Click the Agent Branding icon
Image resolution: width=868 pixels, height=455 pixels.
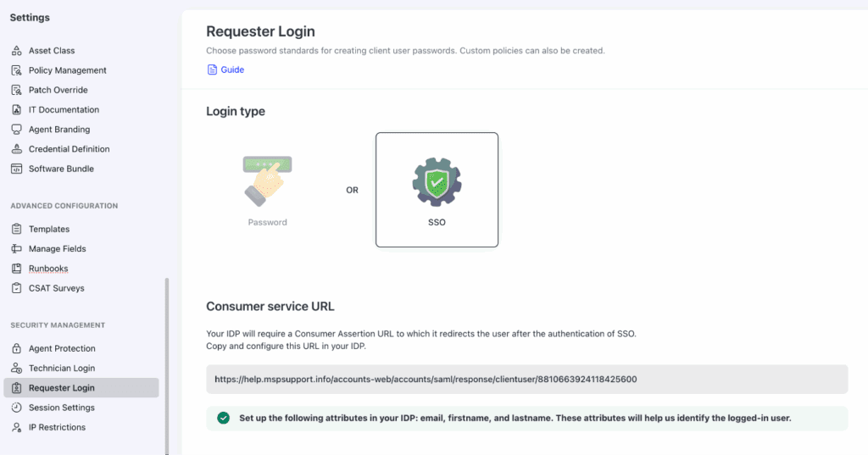click(16, 130)
